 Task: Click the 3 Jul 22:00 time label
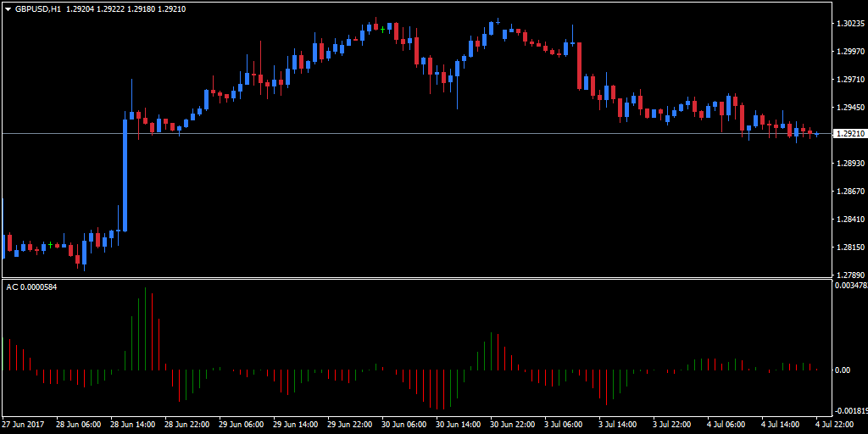click(x=673, y=425)
